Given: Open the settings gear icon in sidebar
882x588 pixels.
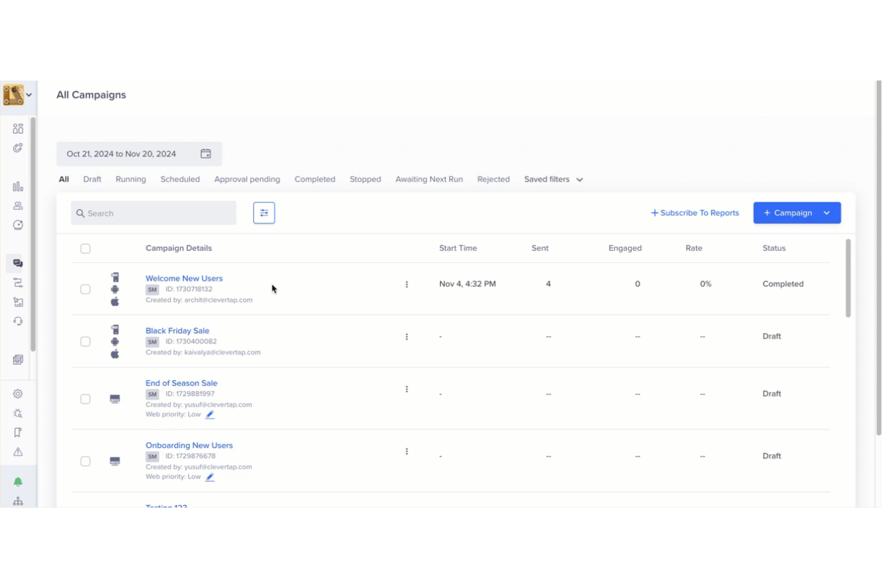Looking at the screenshot, I should point(18,394).
